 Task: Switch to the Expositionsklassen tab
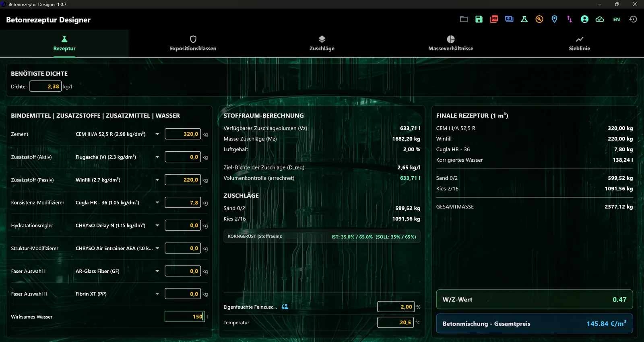[x=193, y=43]
